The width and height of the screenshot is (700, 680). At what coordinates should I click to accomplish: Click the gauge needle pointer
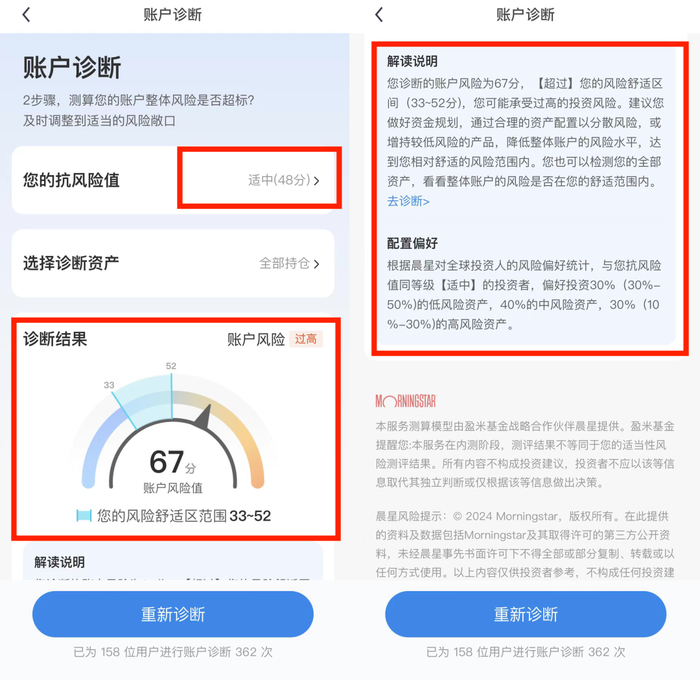pos(203,417)
